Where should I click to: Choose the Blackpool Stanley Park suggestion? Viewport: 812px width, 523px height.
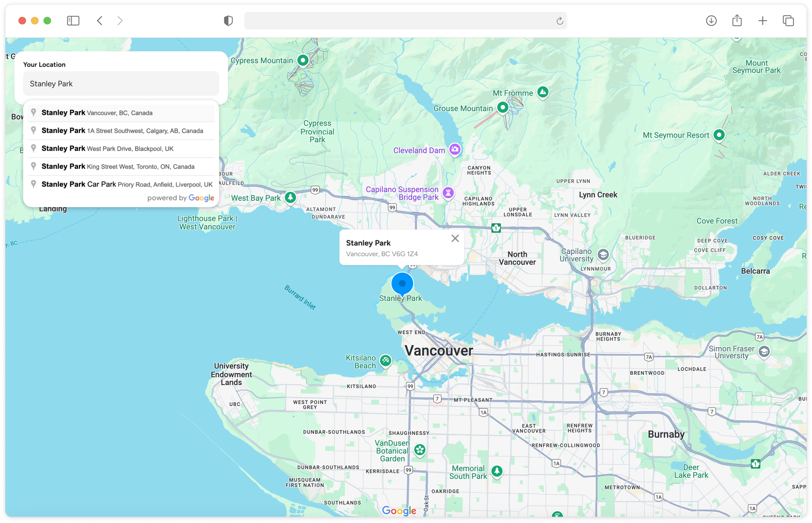coord(108,148)
